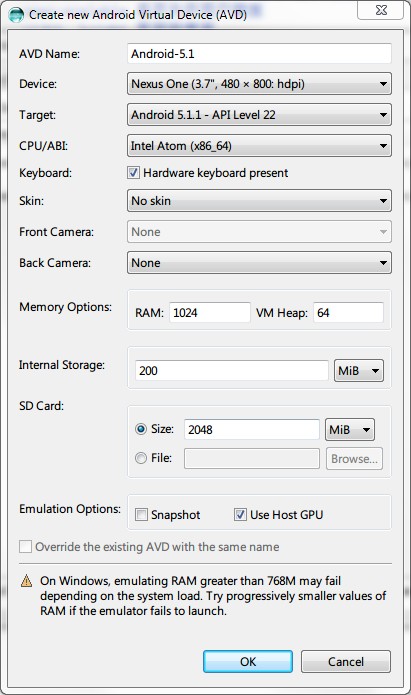Open SD Card size MiB unit dropdown

coord(350,429)
